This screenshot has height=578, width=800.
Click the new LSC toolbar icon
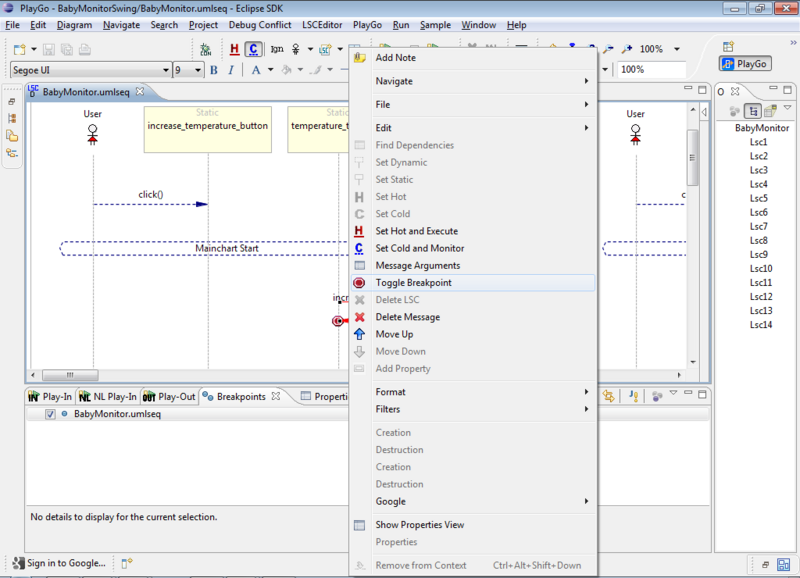325,49
